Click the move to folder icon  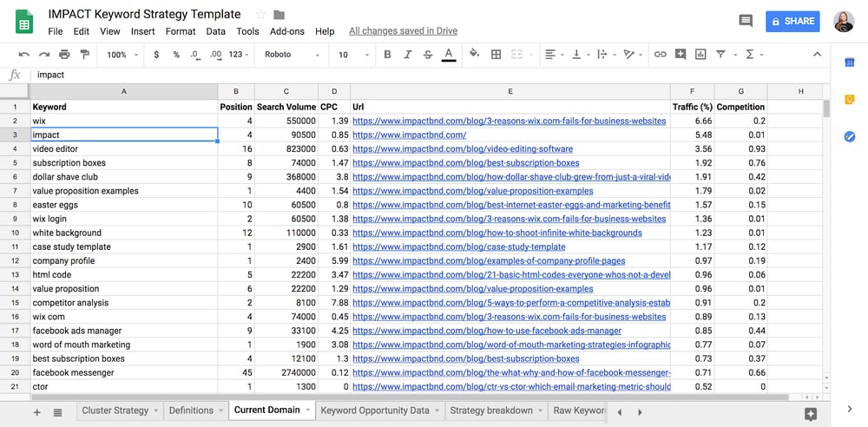(x=279, y=15)
